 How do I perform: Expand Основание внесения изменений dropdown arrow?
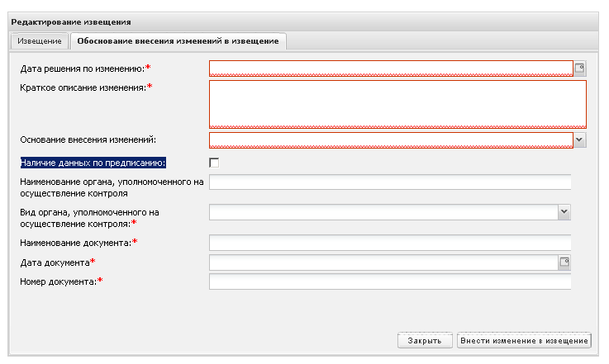(x=579, y=139)
